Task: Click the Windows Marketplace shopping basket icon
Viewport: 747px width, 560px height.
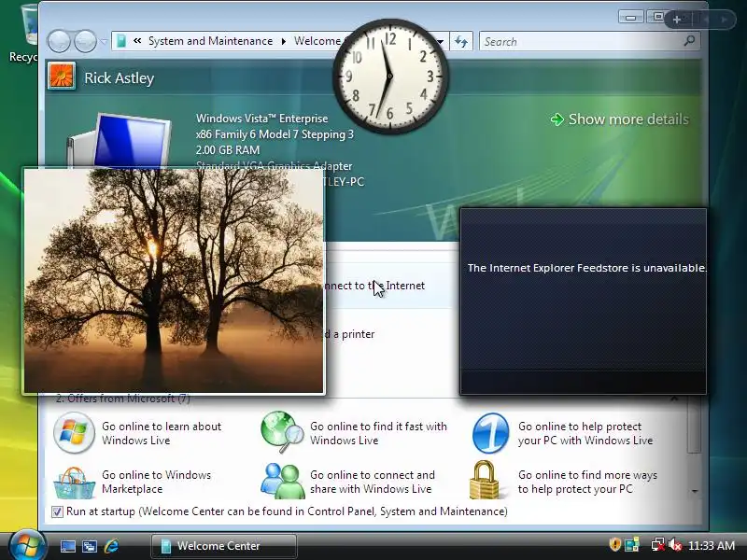Action: (x=74, y=483)
